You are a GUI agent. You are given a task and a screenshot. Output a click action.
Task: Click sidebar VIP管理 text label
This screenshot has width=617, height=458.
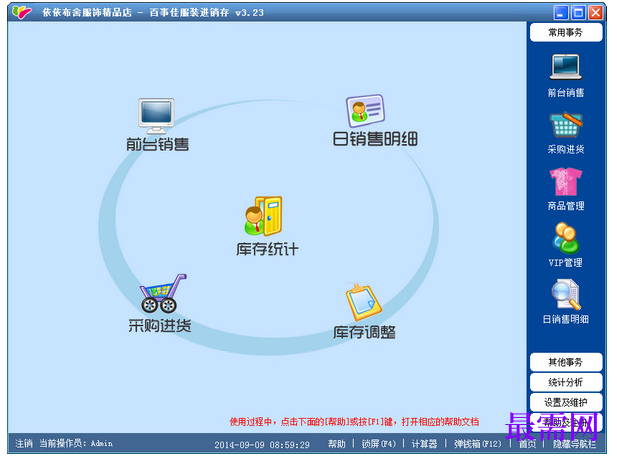pyautogui.click(x=566, y=262)
